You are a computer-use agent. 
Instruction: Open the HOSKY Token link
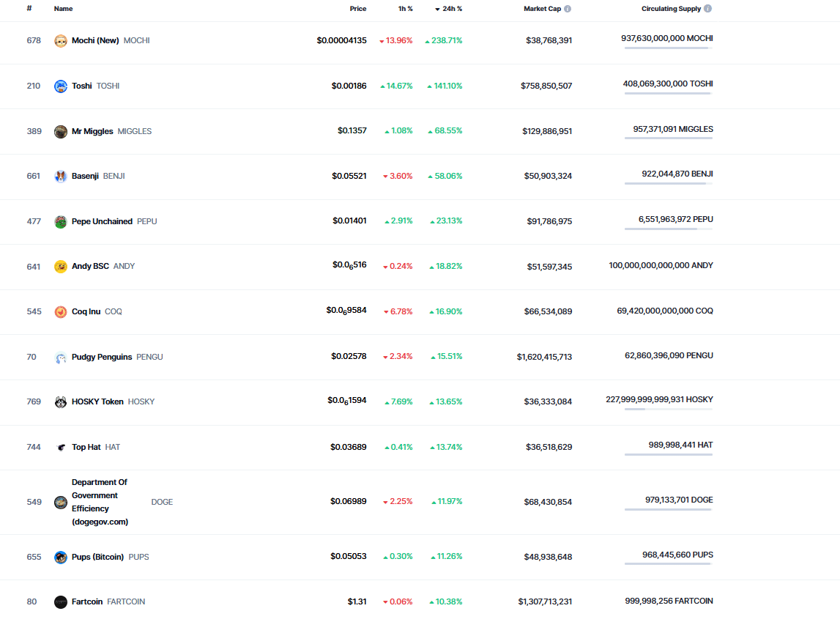pos(97,402)
